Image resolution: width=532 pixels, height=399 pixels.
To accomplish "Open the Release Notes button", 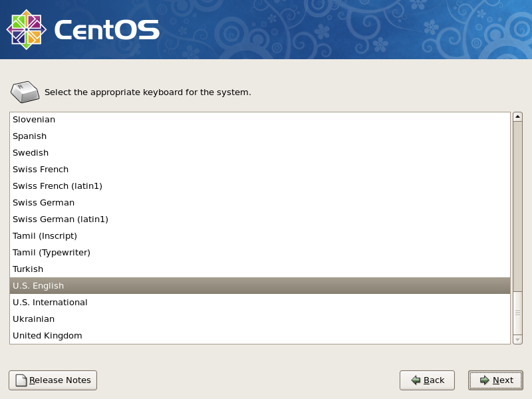I will click(x=53, y=380).
